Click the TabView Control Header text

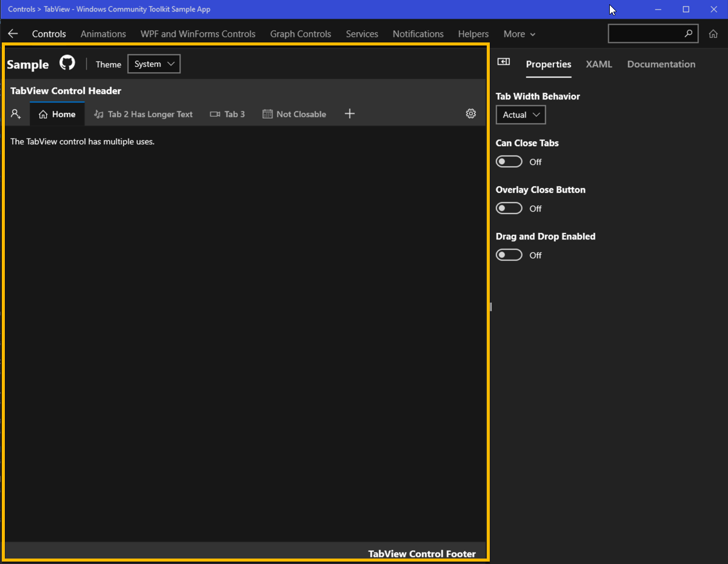[x=65, y=91]
